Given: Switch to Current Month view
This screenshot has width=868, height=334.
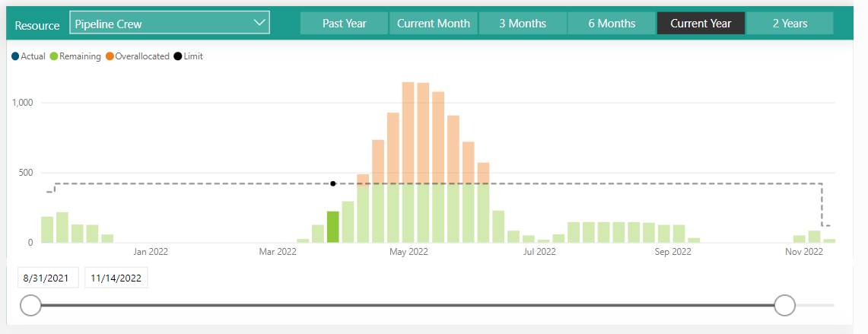Looking at the screenshot, I should click(434, 24).
